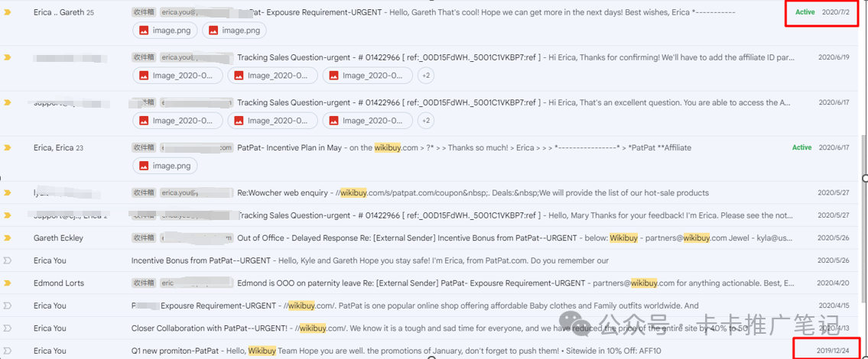Mark 2020/4/15 Exposure Requirement email as important
868x359 pixels.
tap(7, 306)
